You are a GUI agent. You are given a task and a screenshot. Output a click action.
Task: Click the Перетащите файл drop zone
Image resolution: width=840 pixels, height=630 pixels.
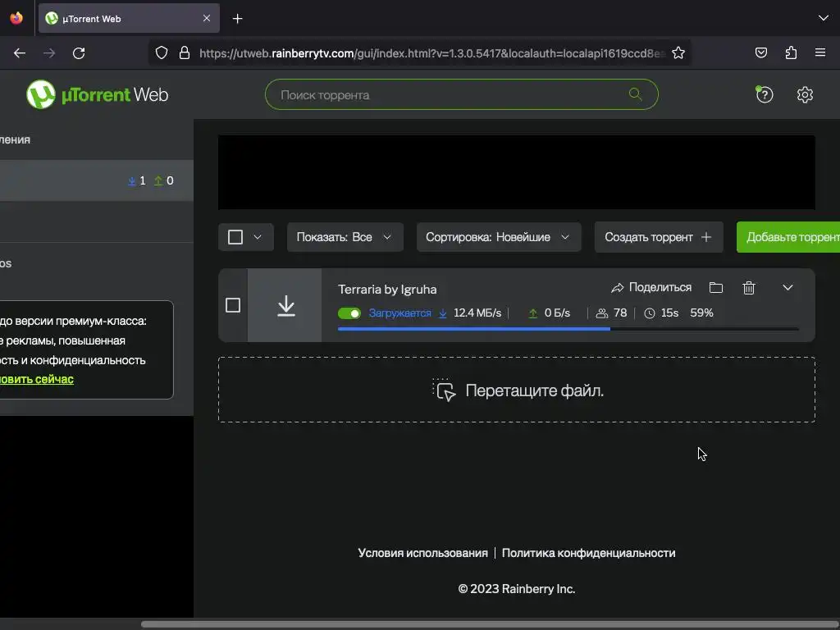pyautogui.click(x=517, y=390)
